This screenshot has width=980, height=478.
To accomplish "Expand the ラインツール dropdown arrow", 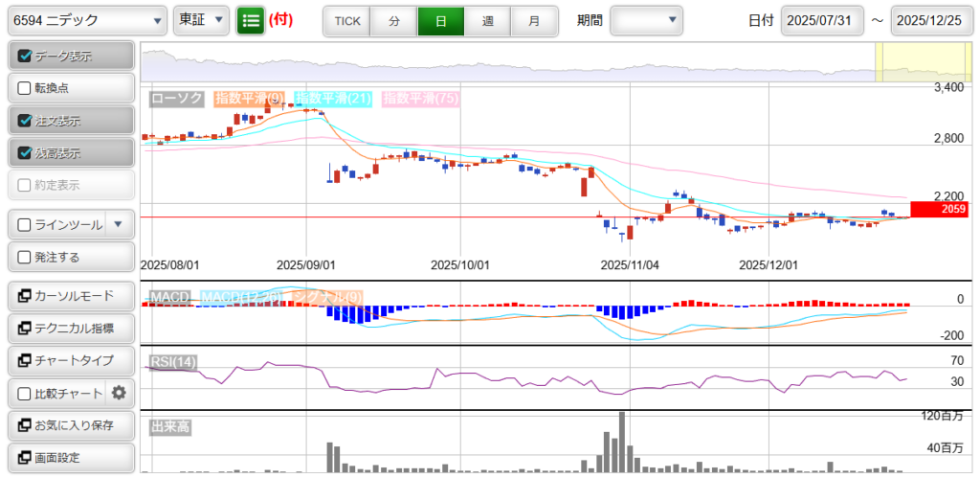I will [119, 225].
